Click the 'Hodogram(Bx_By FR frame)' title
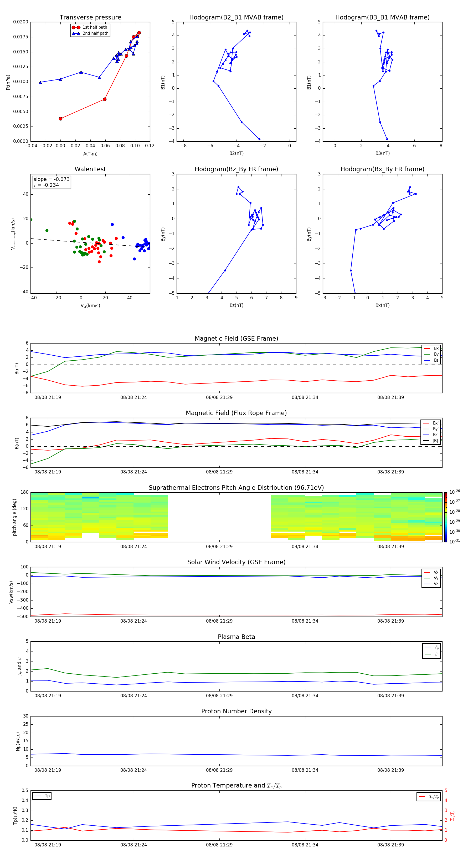 [x=382, y=169]
